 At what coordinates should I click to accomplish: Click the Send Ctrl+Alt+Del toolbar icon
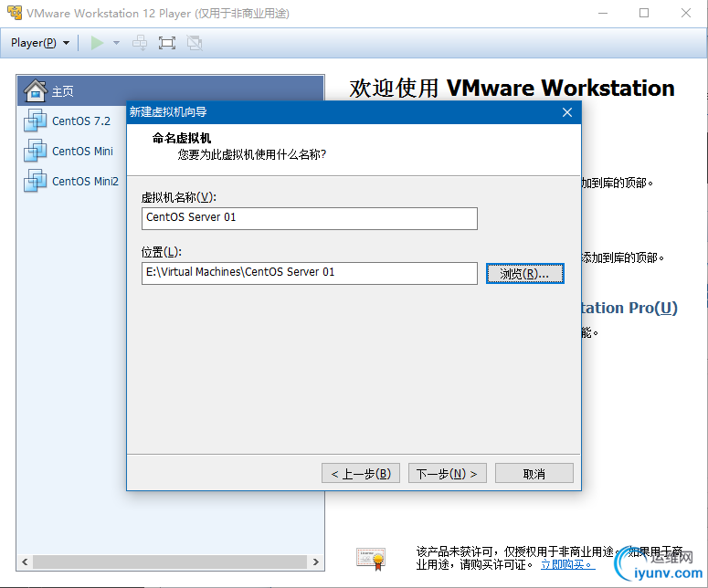point(140,43)
